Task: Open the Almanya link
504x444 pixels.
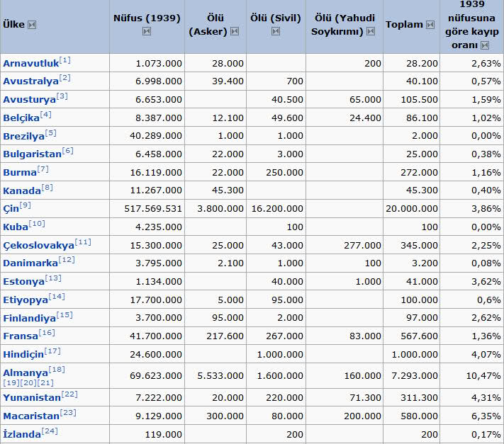Action: [x=26, y=372]
